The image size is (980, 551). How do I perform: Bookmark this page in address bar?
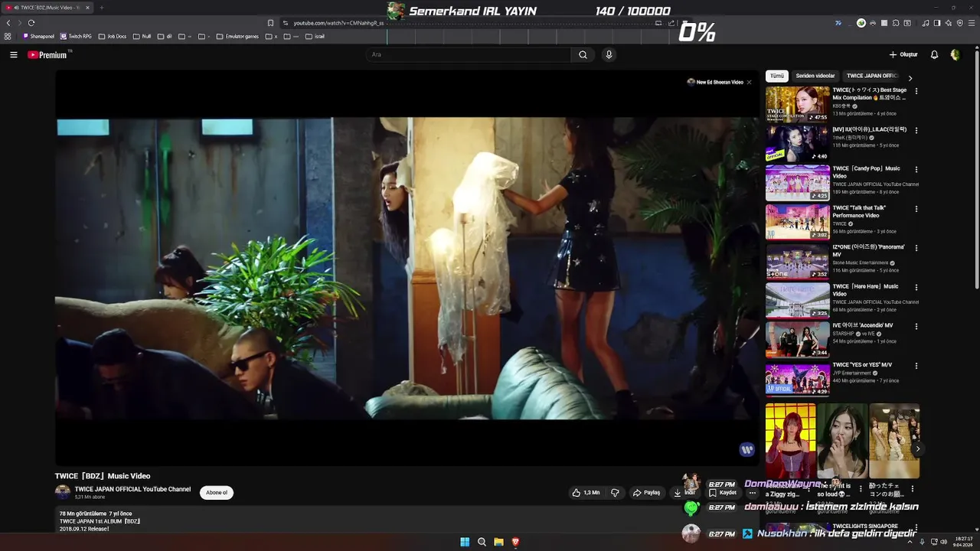(270, 23)
